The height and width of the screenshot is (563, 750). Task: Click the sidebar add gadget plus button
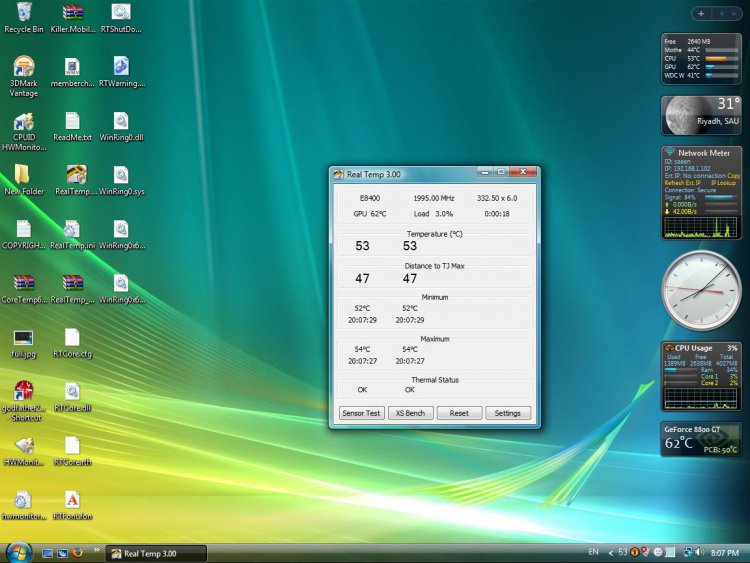[x=701, y=14]
